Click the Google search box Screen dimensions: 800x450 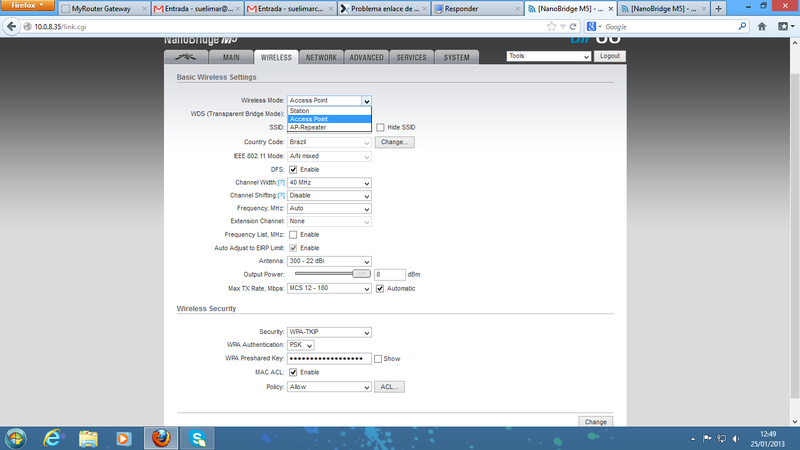pos(668,27)
